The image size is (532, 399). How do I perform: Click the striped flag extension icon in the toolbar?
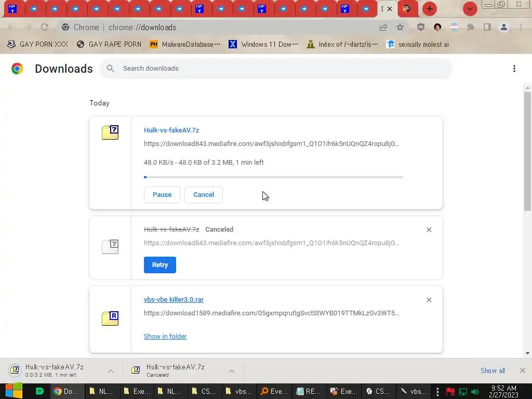tap(454, 27)
